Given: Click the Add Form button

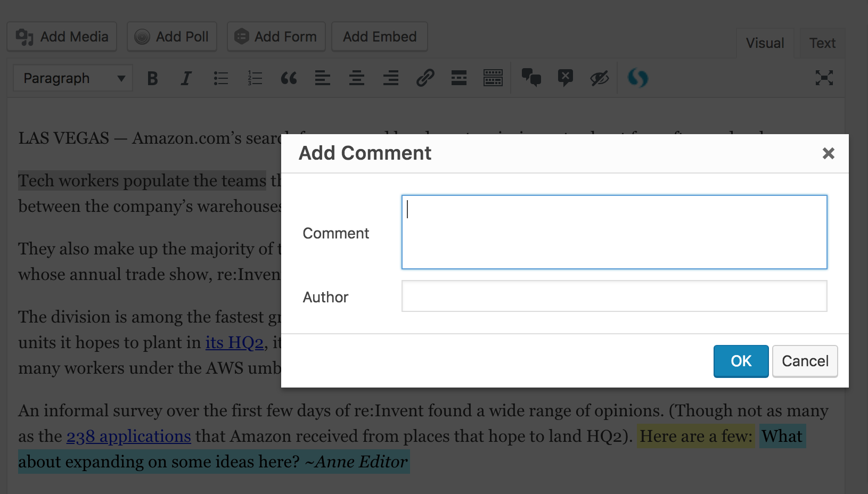Looking at the screenshot, I should tap(276, 37).
